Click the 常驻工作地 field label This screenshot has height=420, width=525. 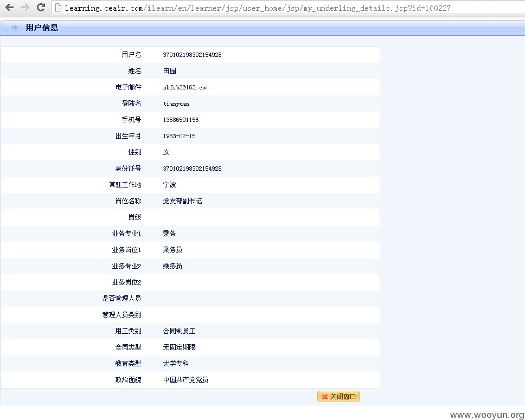tap(125, 185)
